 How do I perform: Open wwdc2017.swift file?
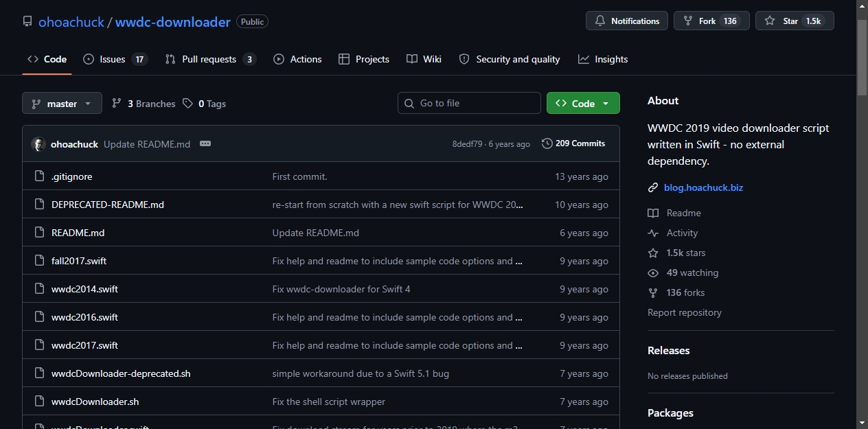[x=84, y=345]
